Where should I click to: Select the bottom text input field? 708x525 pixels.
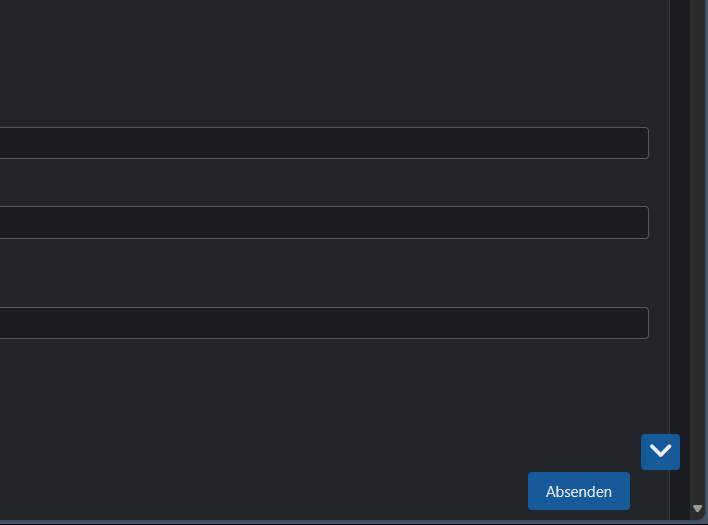(x=320, y=323)
